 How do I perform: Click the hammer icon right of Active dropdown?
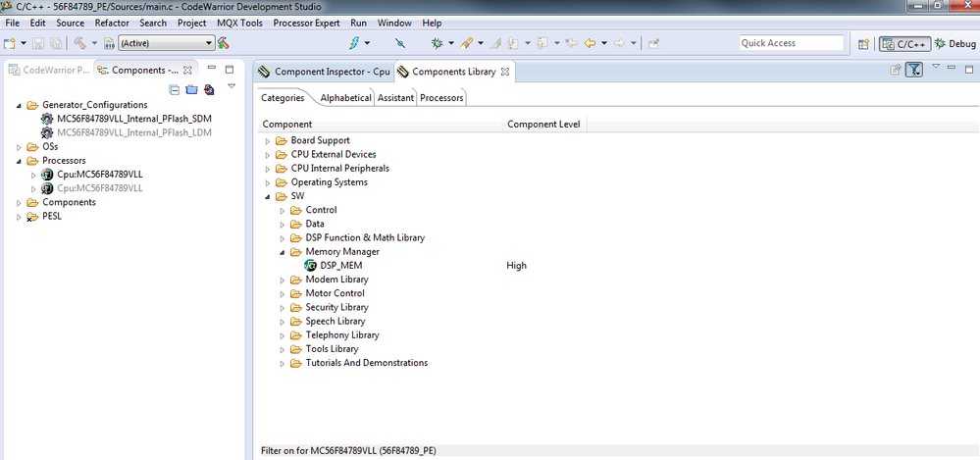tap(223, 43)
